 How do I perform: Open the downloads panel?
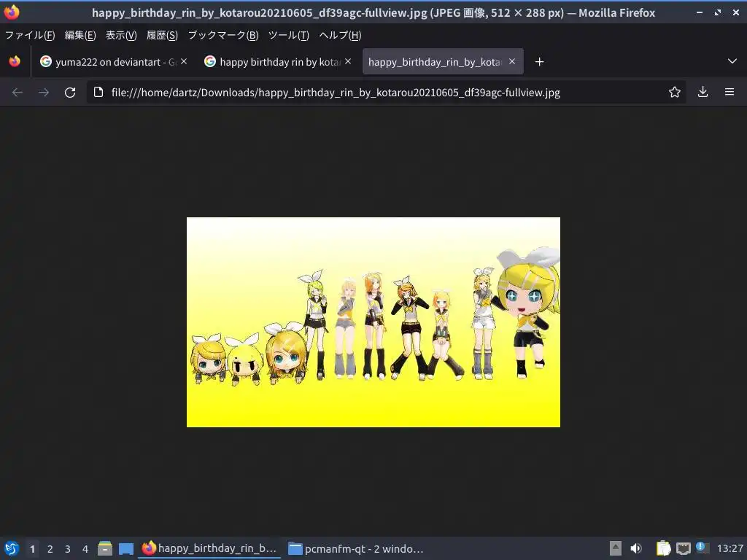[703, 92]
